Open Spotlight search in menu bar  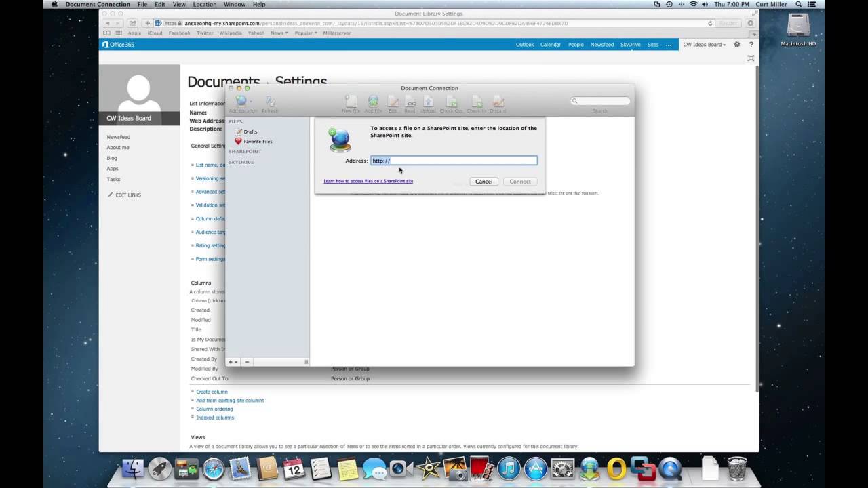(799, 4)
